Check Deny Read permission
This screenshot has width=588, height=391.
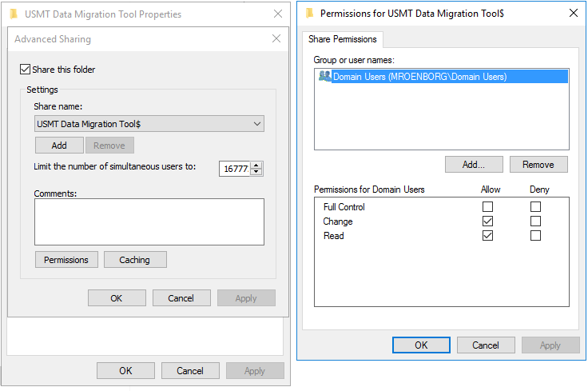coord(535,236)
